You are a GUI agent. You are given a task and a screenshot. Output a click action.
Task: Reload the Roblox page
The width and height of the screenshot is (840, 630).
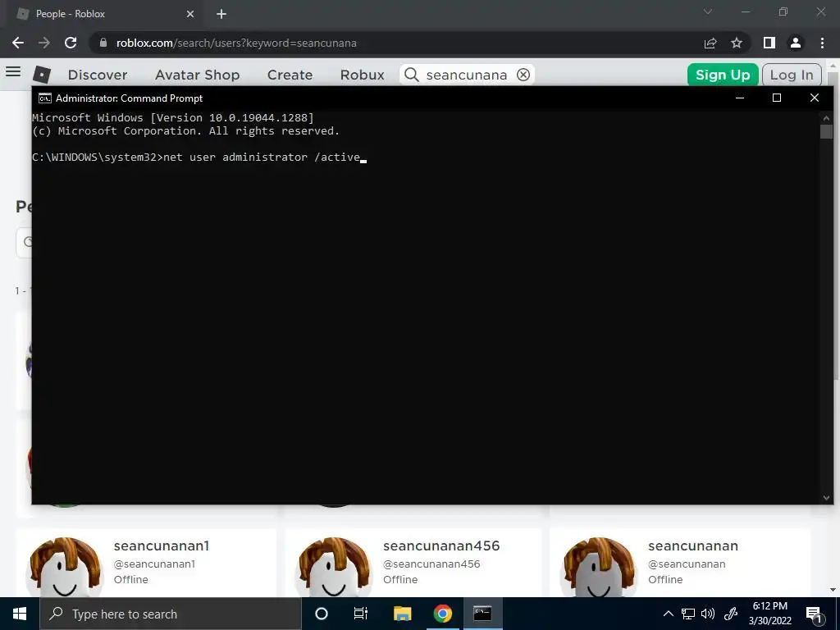pyautogui.click(x=71, y=43)
